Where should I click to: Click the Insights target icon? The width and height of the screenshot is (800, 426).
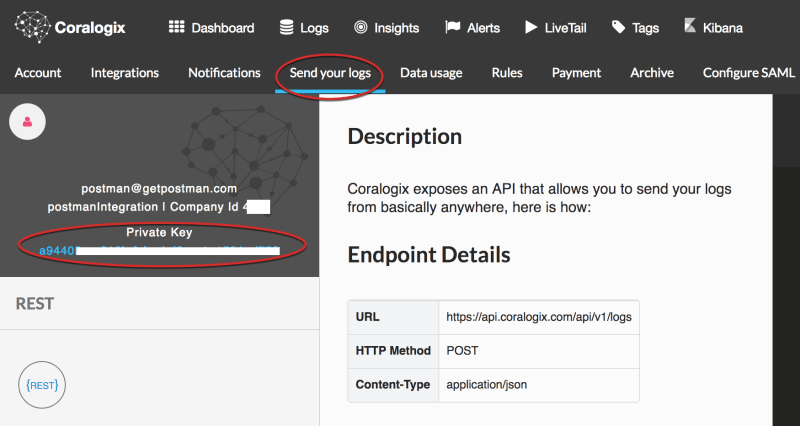[x=361, y=27]
